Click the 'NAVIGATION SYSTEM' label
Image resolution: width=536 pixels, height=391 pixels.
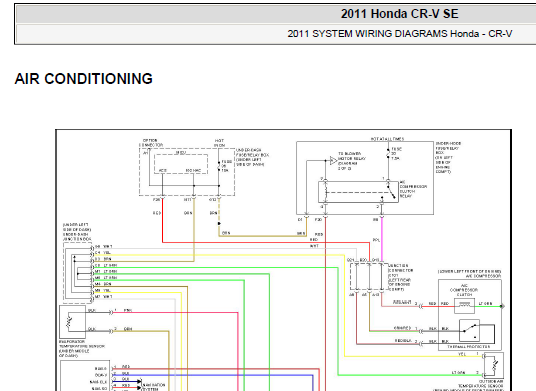tap(153, 387)
